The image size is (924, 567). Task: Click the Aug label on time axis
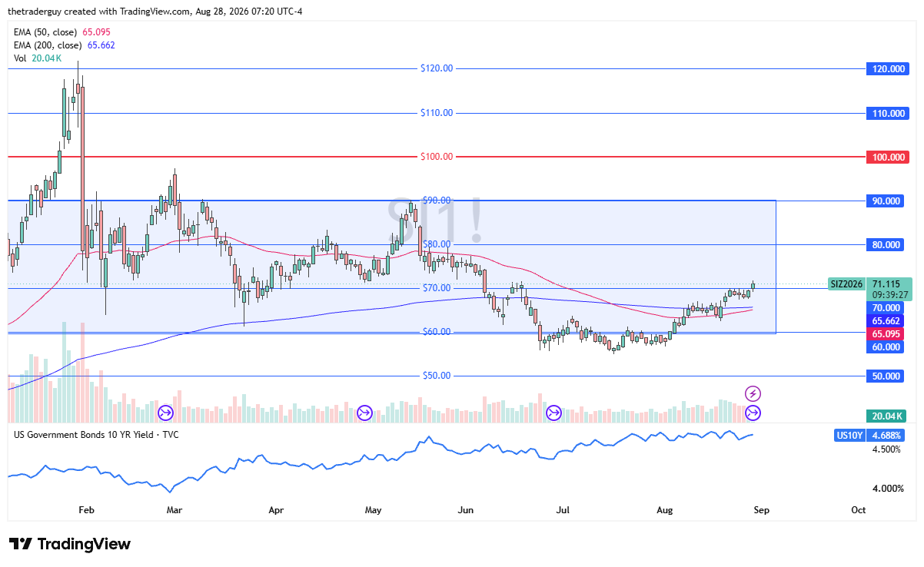pos(665,509)
